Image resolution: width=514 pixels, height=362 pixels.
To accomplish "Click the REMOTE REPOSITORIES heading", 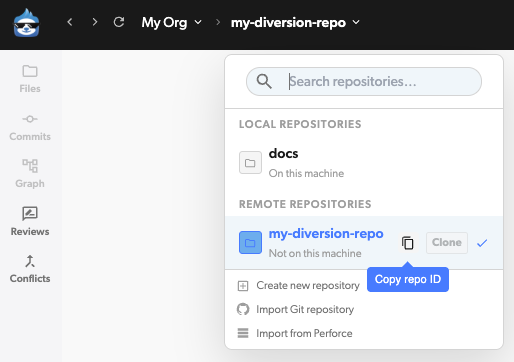I will tap(305, 204).
